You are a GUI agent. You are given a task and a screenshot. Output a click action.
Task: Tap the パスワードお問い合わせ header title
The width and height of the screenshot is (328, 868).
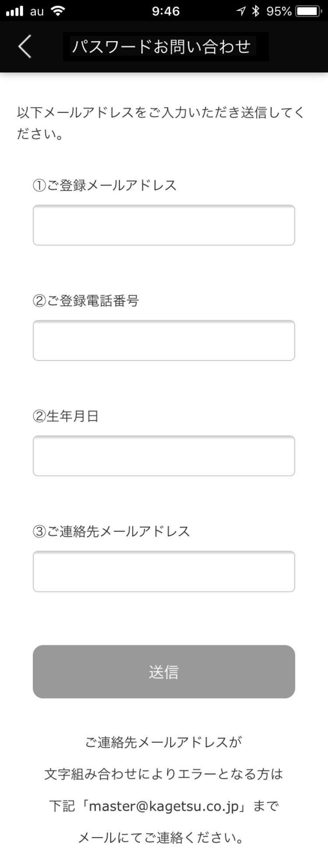coord(161,46)
